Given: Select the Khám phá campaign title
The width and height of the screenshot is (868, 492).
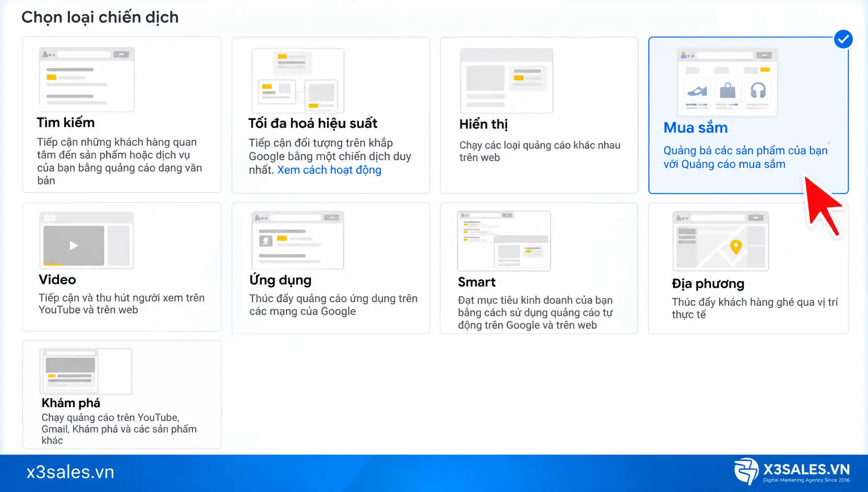Looking at the screenshot, I should tap(71, 403).
